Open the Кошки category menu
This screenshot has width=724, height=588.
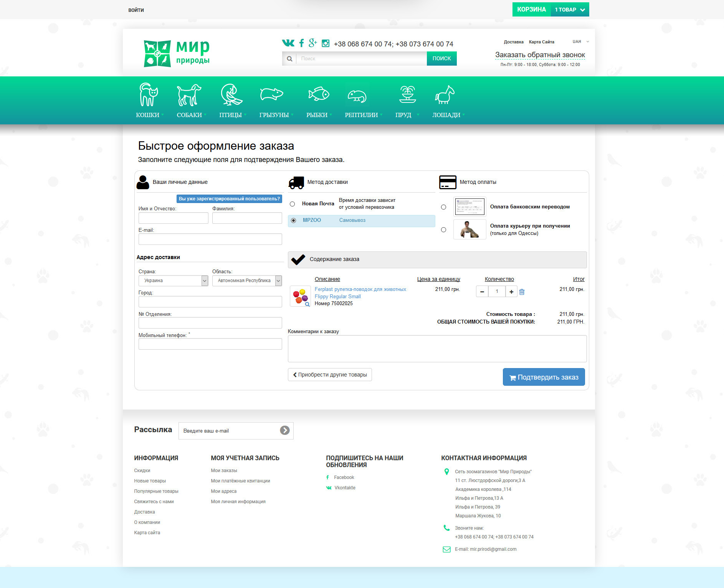(x=149, y=101)
